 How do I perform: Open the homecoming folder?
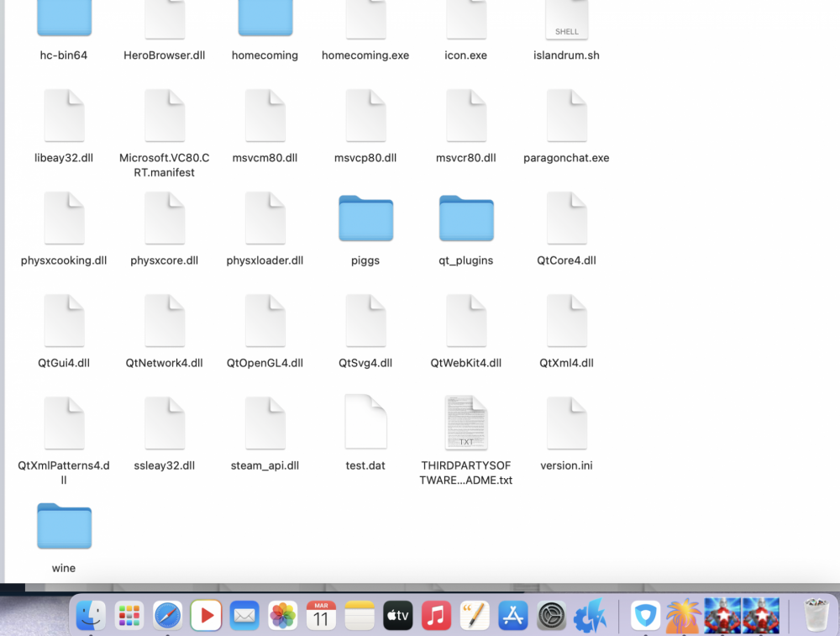[x=265, y=20]
